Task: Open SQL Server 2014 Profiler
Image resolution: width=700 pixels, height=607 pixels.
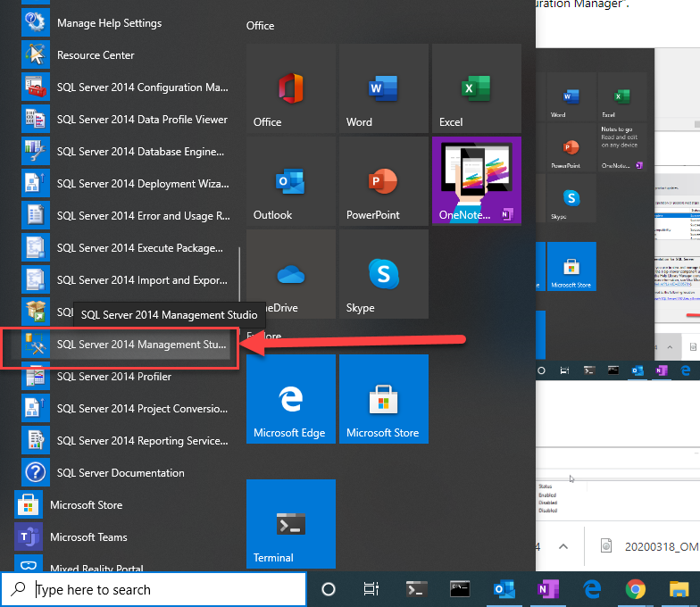Action: pyautogui.click(x=125, y=377)
